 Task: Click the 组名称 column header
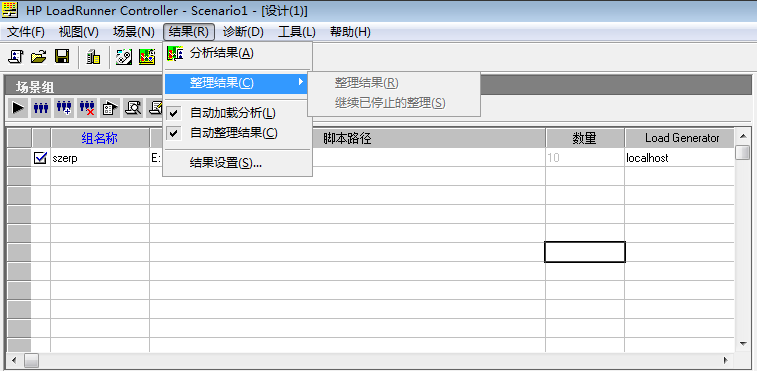coord(100,139)
